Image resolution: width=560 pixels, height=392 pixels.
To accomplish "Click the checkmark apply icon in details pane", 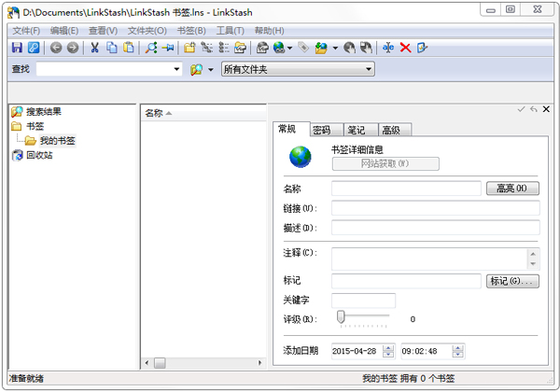I will click(521, 109).
